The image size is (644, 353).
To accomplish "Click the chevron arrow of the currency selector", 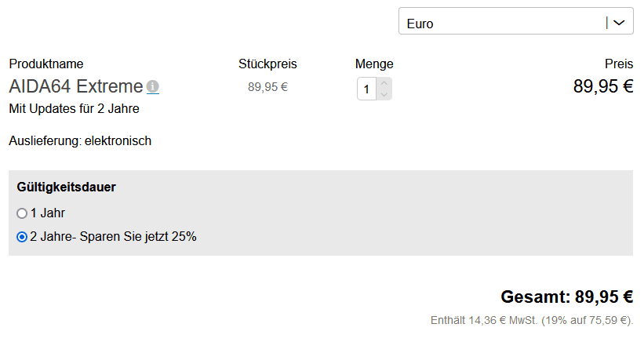I will [x=620, y=23].
